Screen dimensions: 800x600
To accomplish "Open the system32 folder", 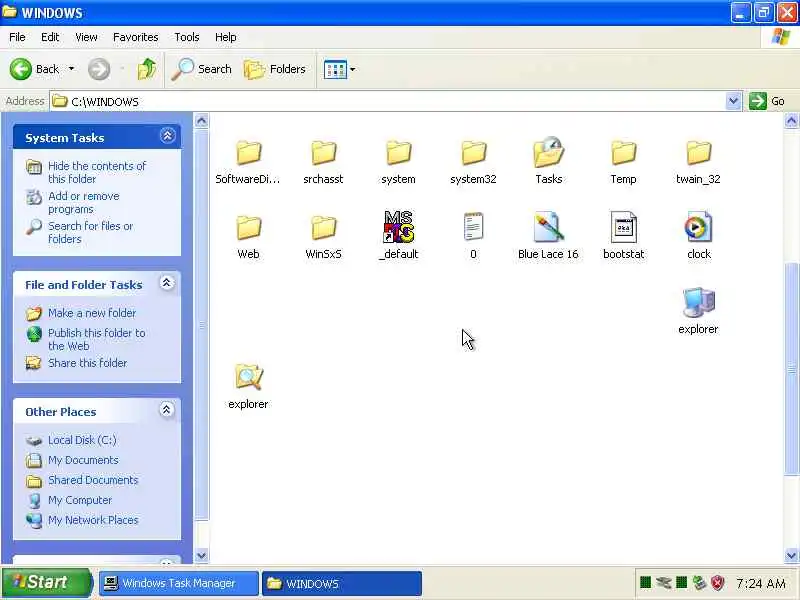I will coord(473,162).
